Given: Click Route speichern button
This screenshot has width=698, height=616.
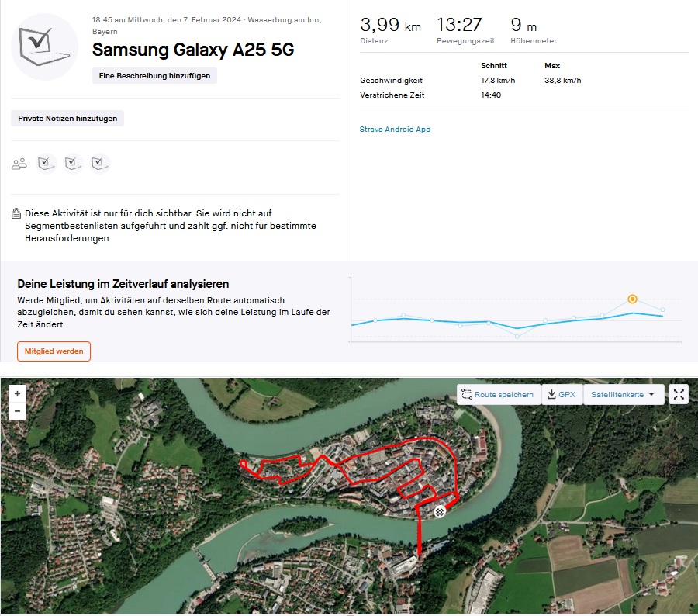Looking at the screenshot, I should click(497, 394).
